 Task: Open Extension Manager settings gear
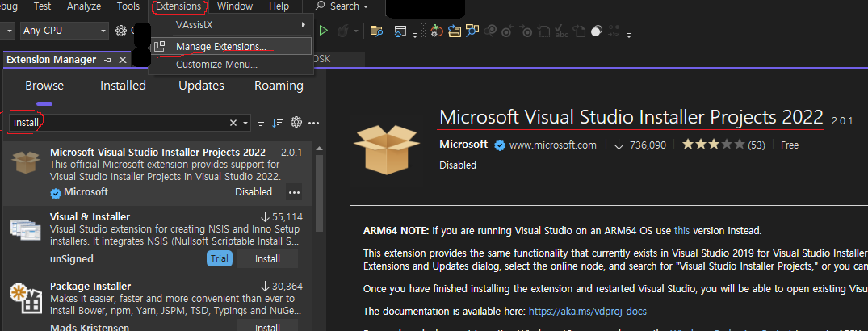296,123
